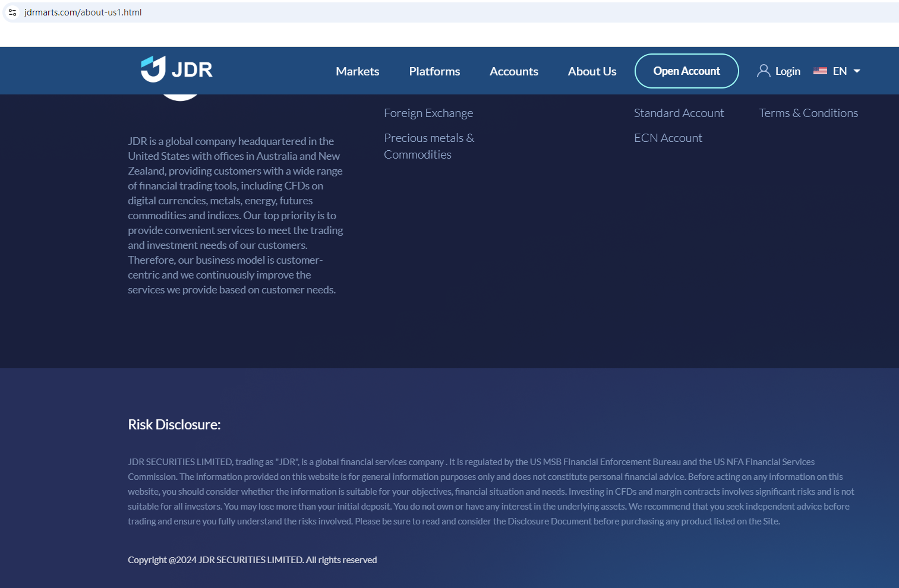Open Precious metals & Commodities link
This screenshot has width=899, height=588.
click(x=429, y=146)
